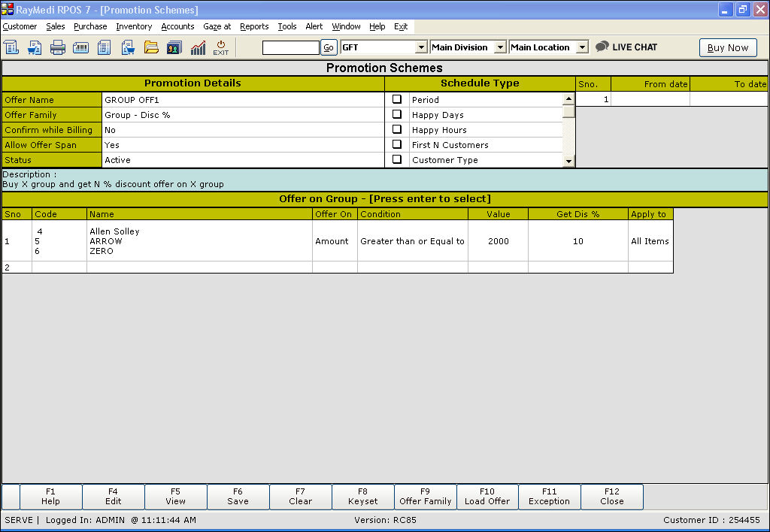This screenshot has height=532, width=770.
Task: Check the Period schedule type checkbox
Action: coord(397,99)
